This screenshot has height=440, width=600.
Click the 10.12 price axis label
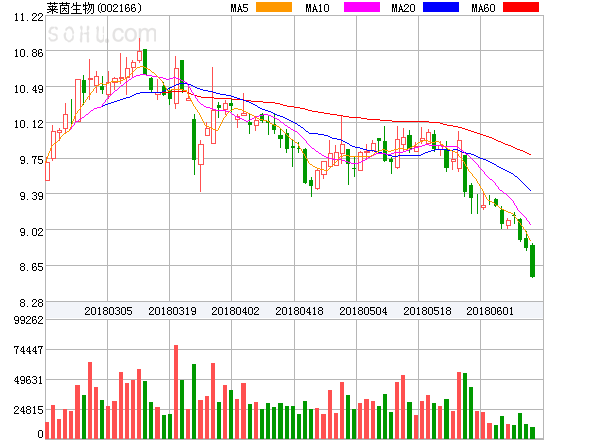[29, 124]
